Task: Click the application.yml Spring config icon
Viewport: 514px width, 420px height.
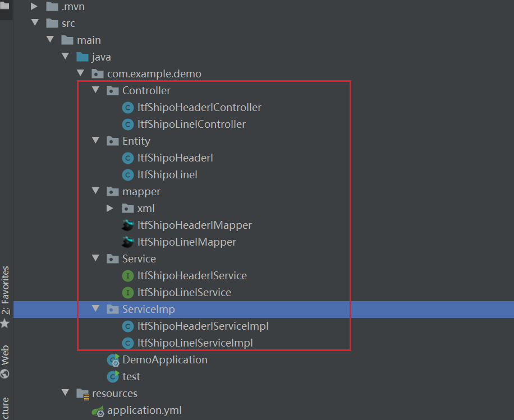Action: click(x=98, y=411)
